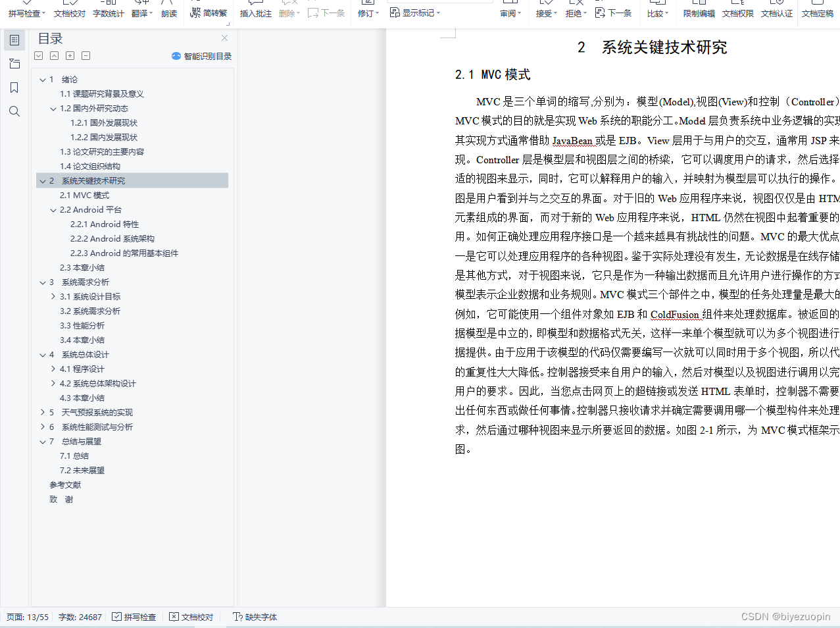Go to 2.2.2 Android 系统架构
The image size is (840, 628).
pos(112,239)
